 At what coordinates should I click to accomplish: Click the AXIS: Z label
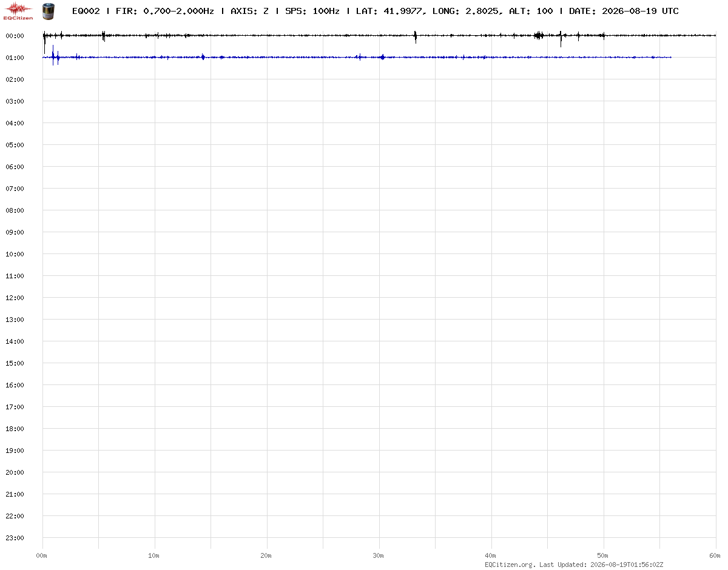click(x=249, y=11)
